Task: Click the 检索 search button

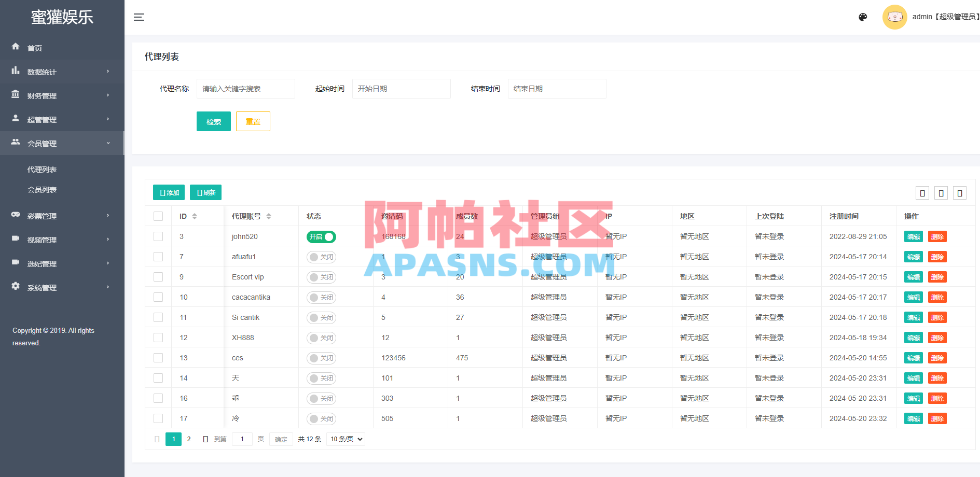Action: click(x=213, y=121)
